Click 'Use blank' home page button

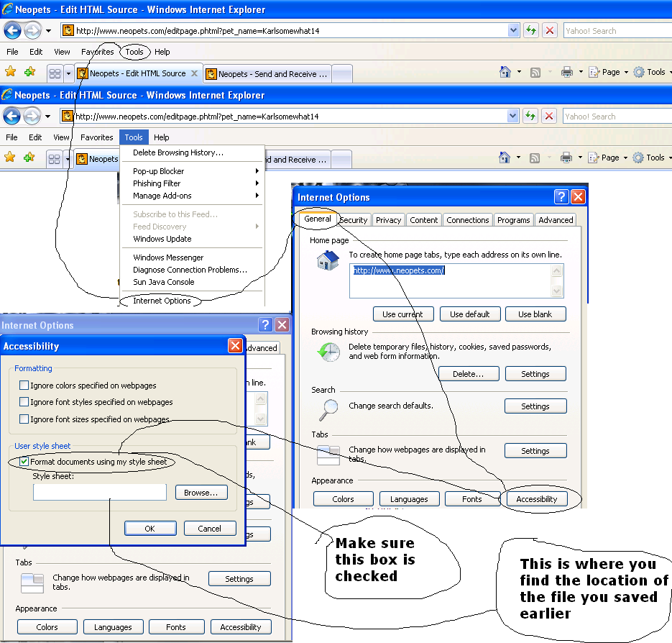point(535,314)
